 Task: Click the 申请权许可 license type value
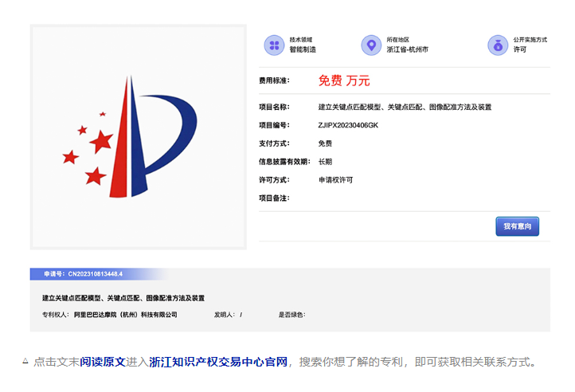(335, 180)
